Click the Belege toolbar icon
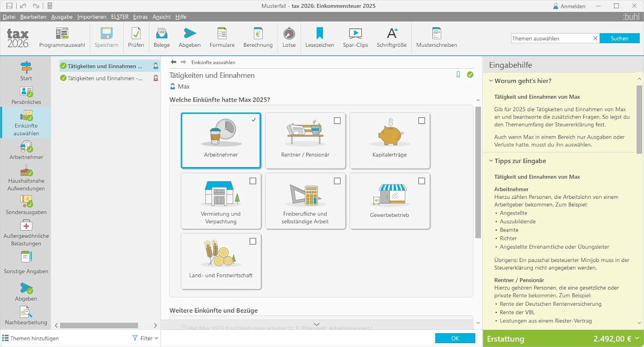This screenshot has width=644, height=347. [162, 37]
